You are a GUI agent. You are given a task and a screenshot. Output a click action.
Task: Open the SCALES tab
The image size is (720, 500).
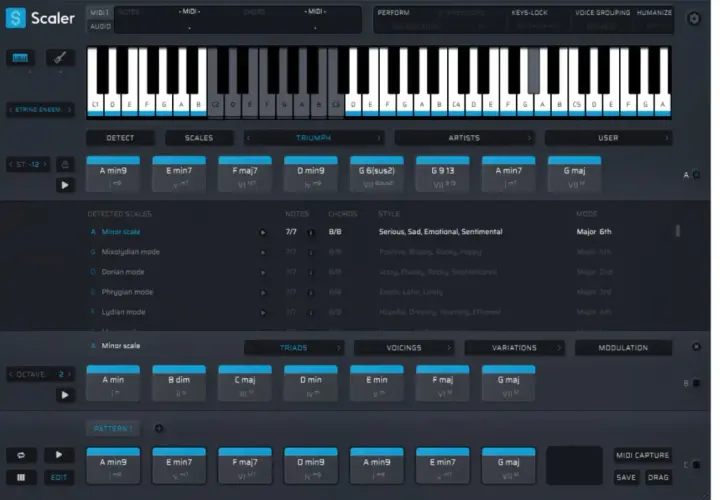click(x=199, y=138)
